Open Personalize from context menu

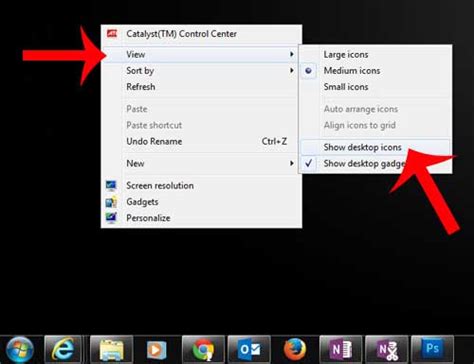(201, 218)
